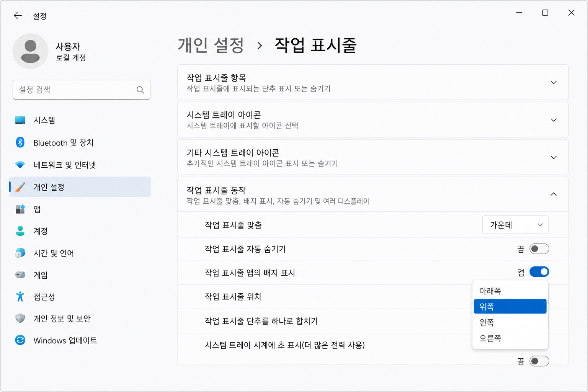Viewport: 588px width, 392px height.
Task: Open the 작업 표시줄 맞춤 가운데 dropdown
Action: pyautogui.click(x=515, y=225)
